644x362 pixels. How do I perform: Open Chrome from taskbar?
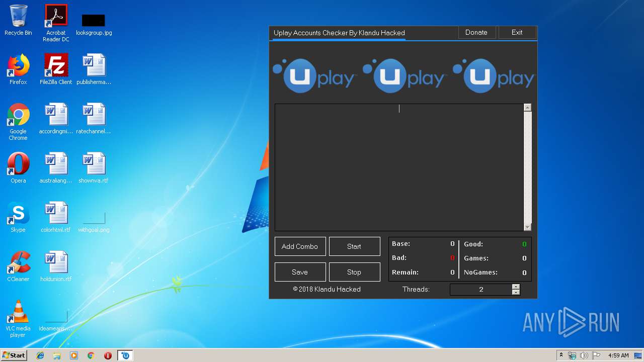[x=91, y=355]
